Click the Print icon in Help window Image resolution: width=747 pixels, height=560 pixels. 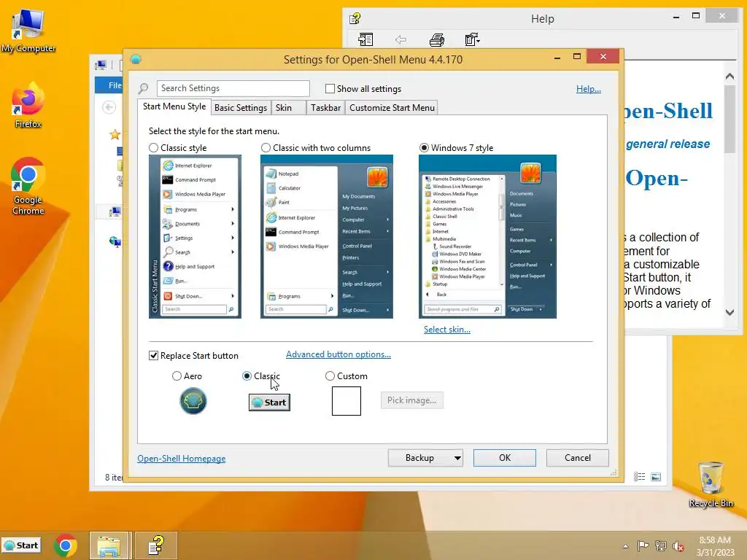436,40
